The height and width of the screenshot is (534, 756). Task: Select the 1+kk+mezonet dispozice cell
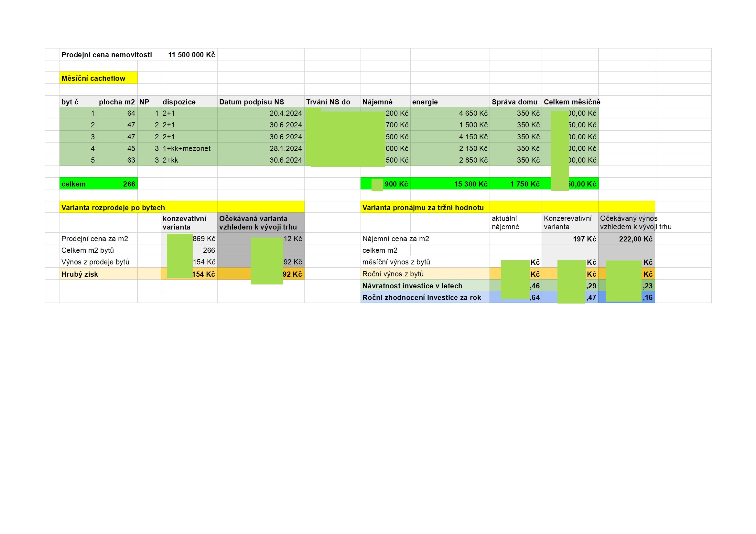click(x=189, y=148)
